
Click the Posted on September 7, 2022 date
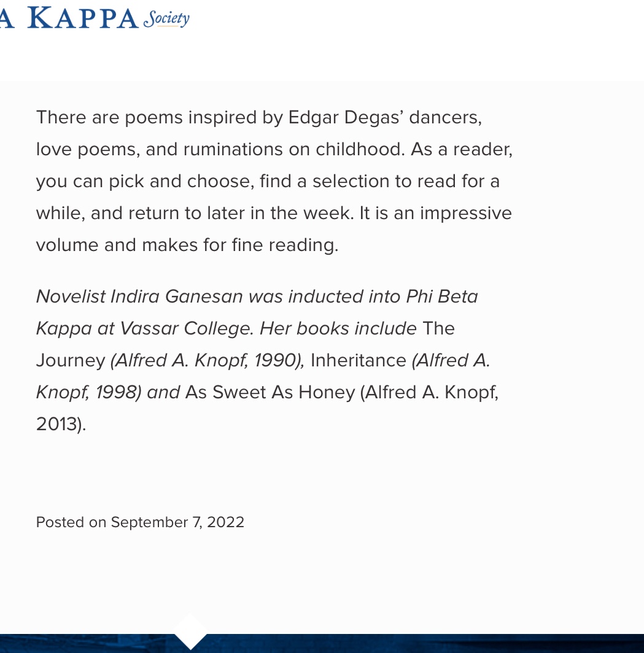point(140,522)
